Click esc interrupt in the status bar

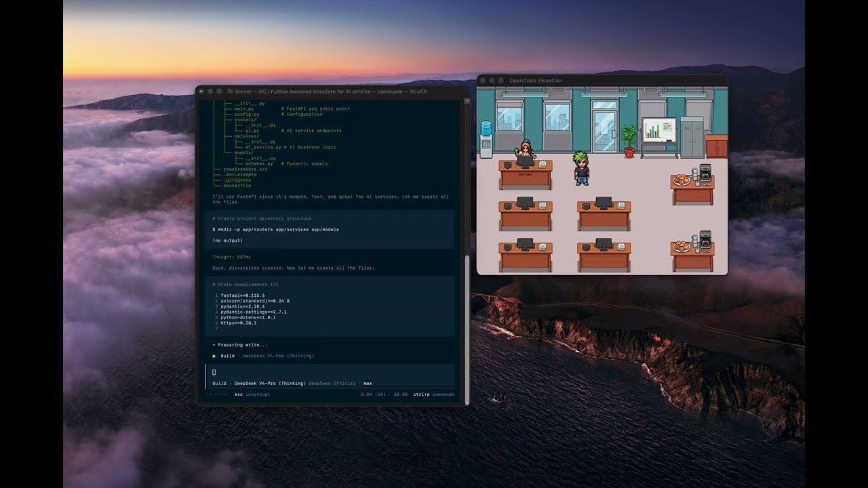tap(252, 394)
